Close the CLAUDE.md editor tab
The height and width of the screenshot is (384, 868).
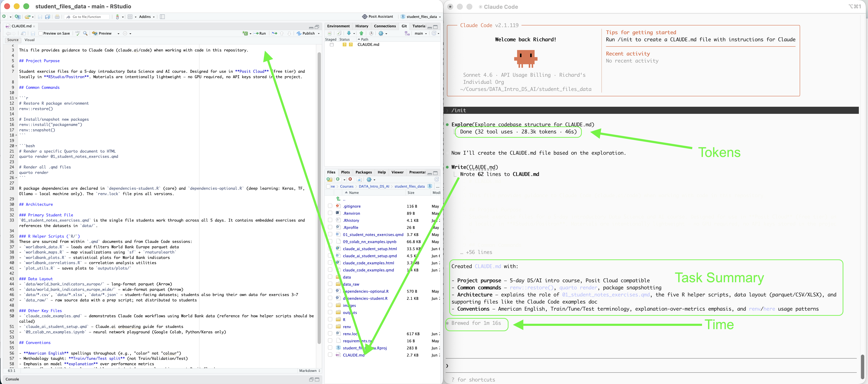pos(34,26)
